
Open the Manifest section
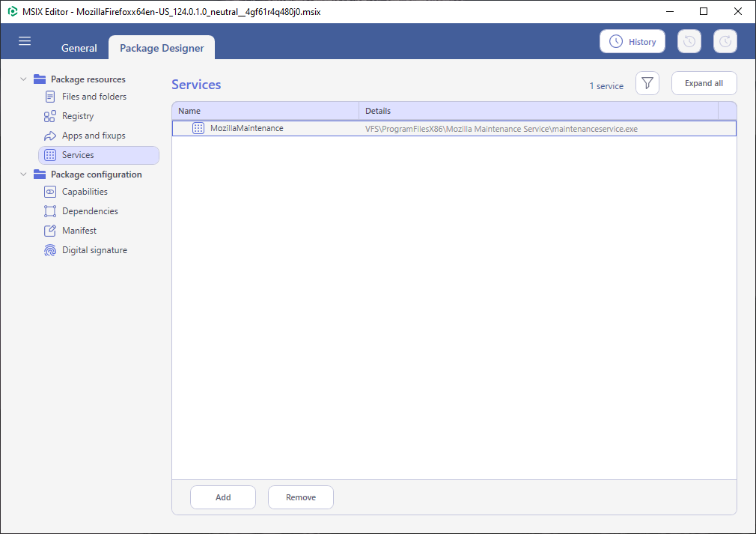tap(79, 231)
